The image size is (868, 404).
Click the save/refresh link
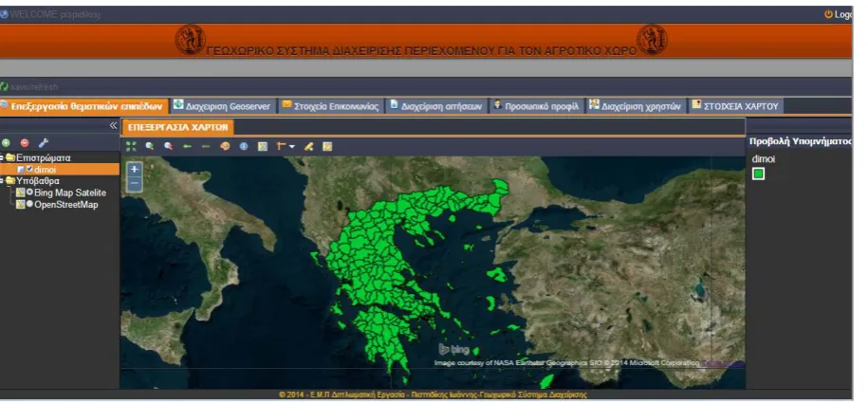point(28,87)
